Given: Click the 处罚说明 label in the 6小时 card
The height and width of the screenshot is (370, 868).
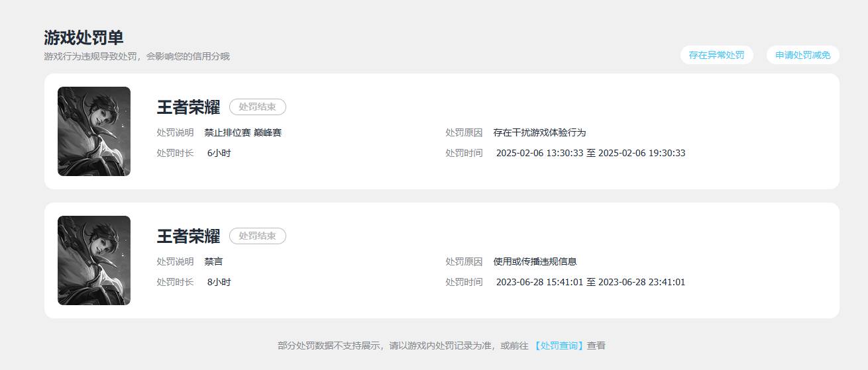Looking at the screenshot, I should point(176,132).
